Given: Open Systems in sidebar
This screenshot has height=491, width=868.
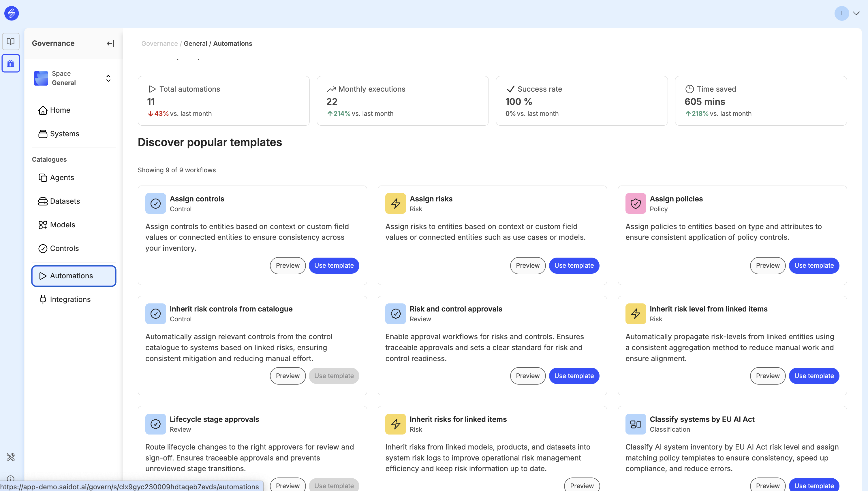Looking at the screenshot, I should (74, 133).
